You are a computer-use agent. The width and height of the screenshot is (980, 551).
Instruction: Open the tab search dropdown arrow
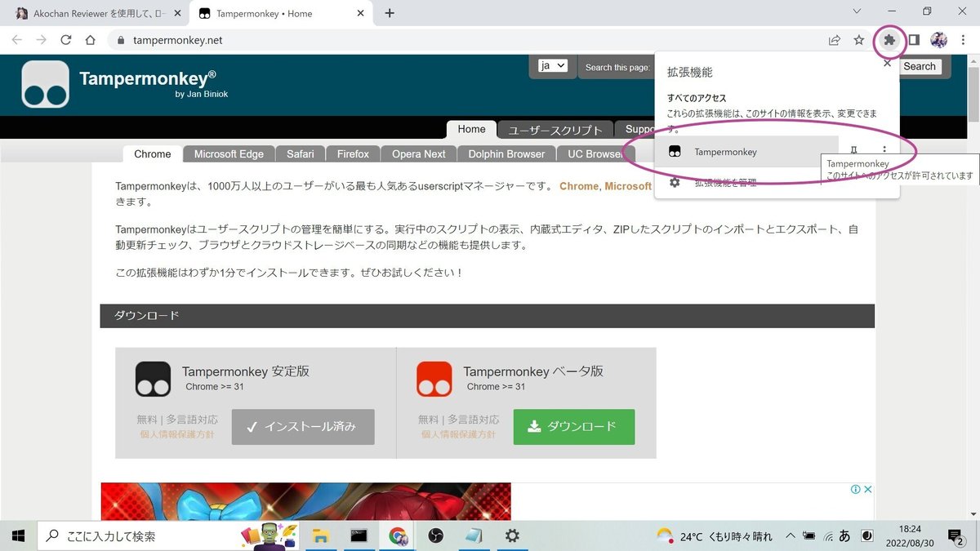(857, 11)
